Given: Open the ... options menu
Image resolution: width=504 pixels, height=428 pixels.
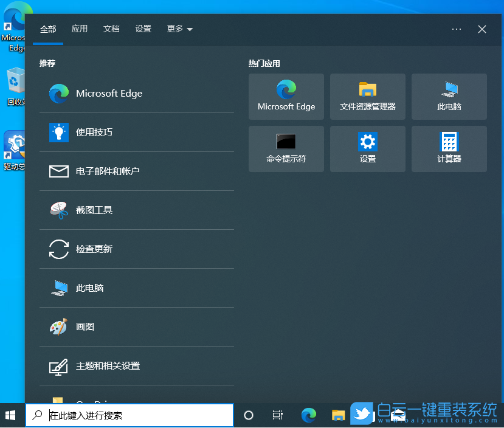Looking at the screenshot, I should [x=457, y=29].
